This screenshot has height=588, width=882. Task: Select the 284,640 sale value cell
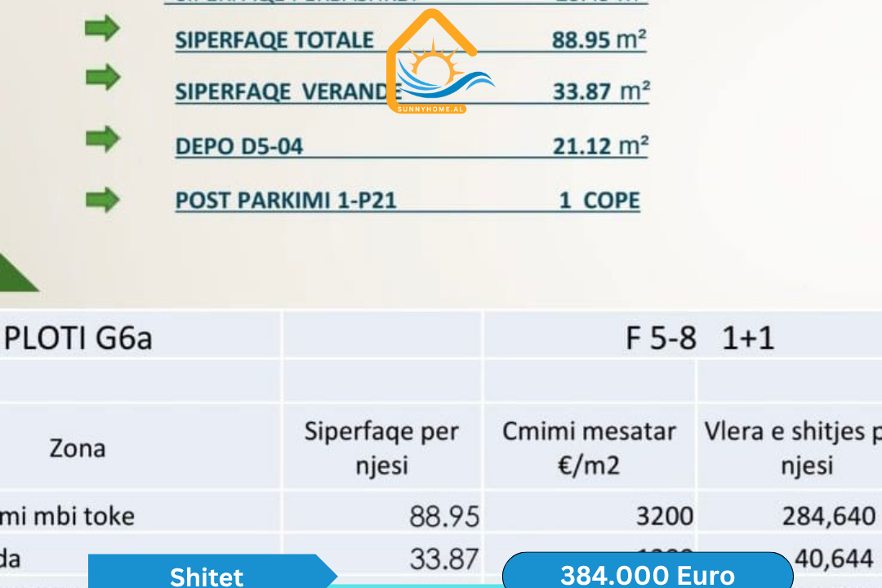tap(828, 516)
